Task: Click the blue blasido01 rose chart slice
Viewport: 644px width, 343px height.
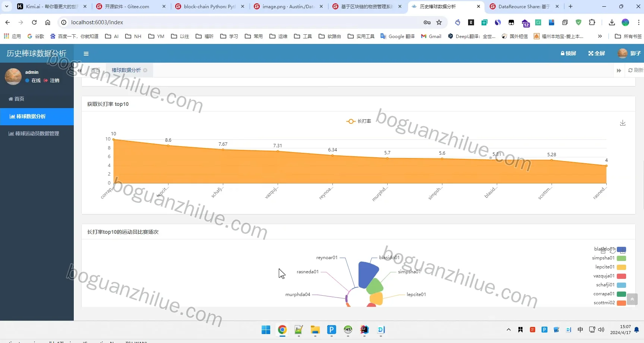Action: coord(367,274)
